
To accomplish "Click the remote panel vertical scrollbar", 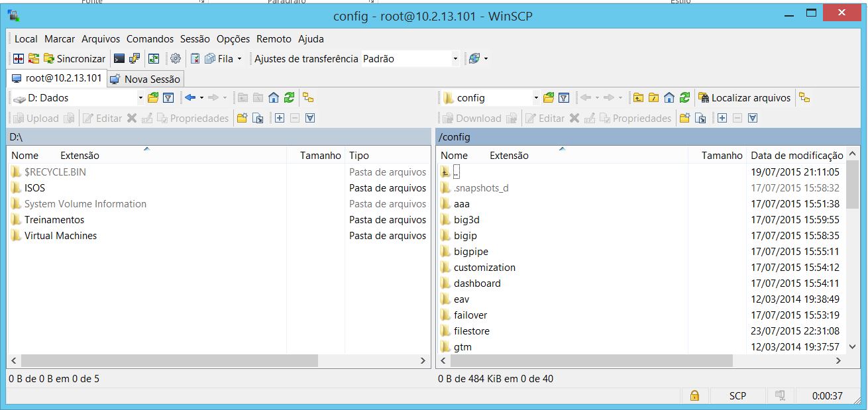I will coord(854,265).
